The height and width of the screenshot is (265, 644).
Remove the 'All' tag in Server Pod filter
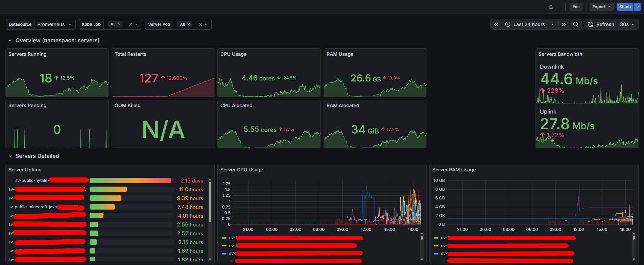(189, 24)
